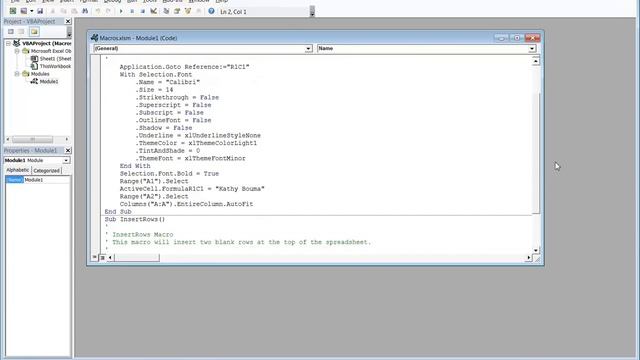This screenshot has width=640, height=360.
Task: Click View Code icon in Project panel
Action: click(x=11, y=31)
